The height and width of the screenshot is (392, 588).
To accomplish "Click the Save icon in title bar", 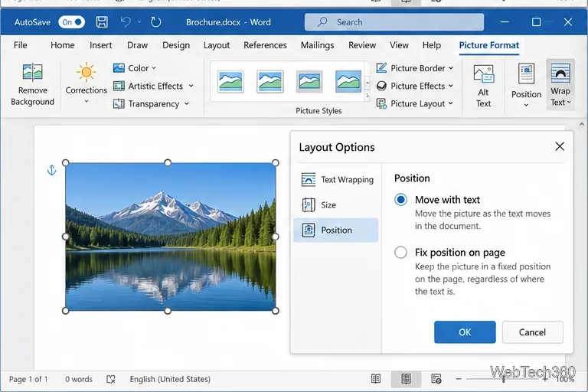I will [x=102, y=22].
